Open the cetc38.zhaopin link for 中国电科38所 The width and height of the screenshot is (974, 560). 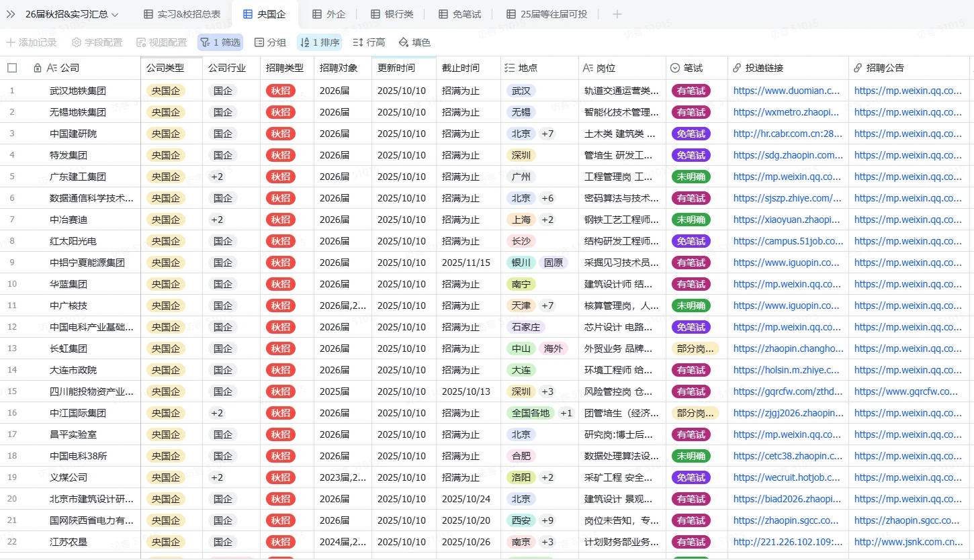click(788, 456)
